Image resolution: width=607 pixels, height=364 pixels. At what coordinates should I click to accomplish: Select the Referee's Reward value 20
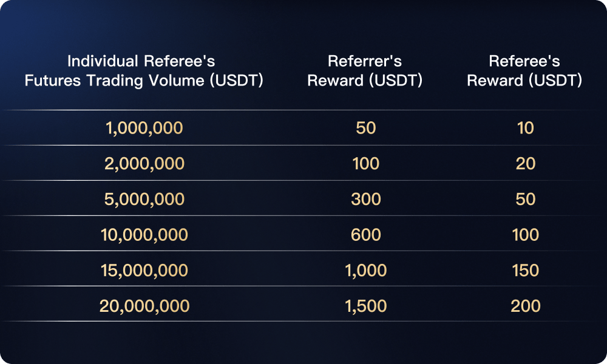click(525, 164)
